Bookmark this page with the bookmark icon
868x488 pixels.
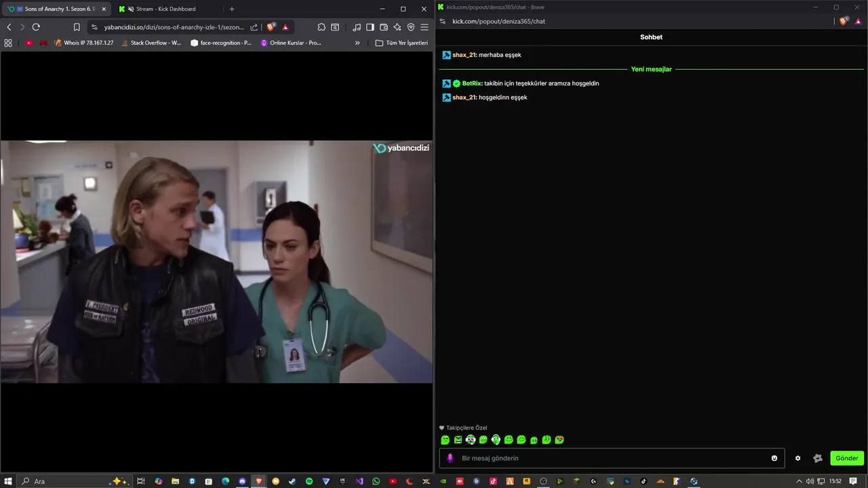pyautogui.click(x=77, y=27)
